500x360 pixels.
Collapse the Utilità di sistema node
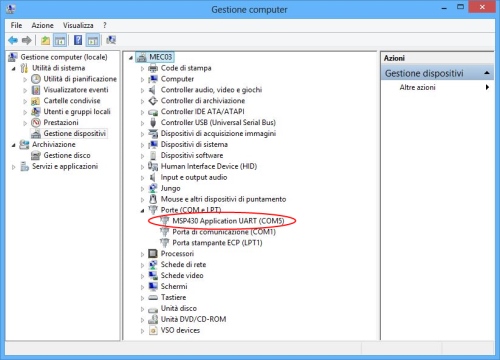click(x=14, y=69)
